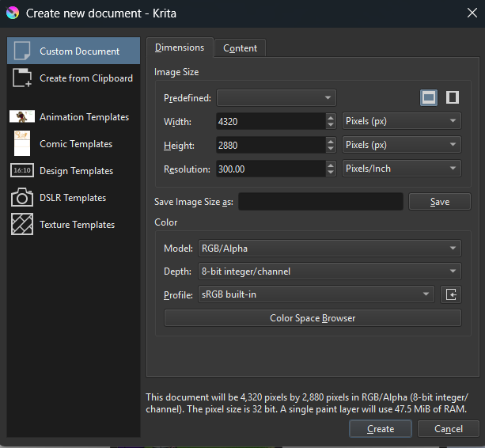The height and width of the screenshot is (448, 485).
Task: Switch to the Content tab
Action: click(240, 48)
